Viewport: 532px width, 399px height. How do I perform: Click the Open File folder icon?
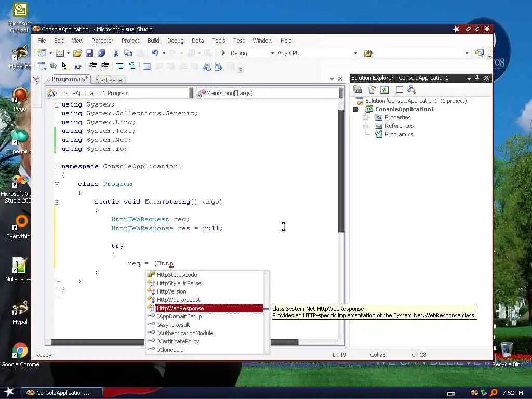(77, 53)
